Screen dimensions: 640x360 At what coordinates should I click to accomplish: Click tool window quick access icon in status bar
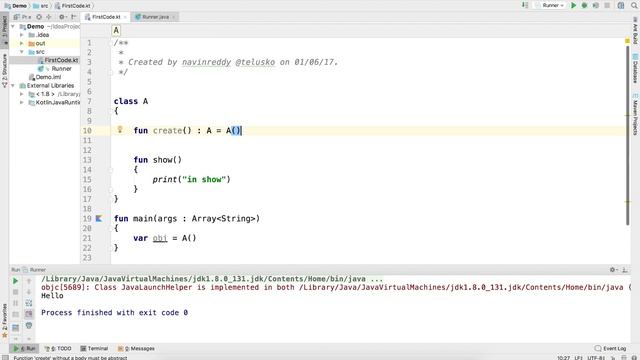pyautogui.click(x=4, y=358)
